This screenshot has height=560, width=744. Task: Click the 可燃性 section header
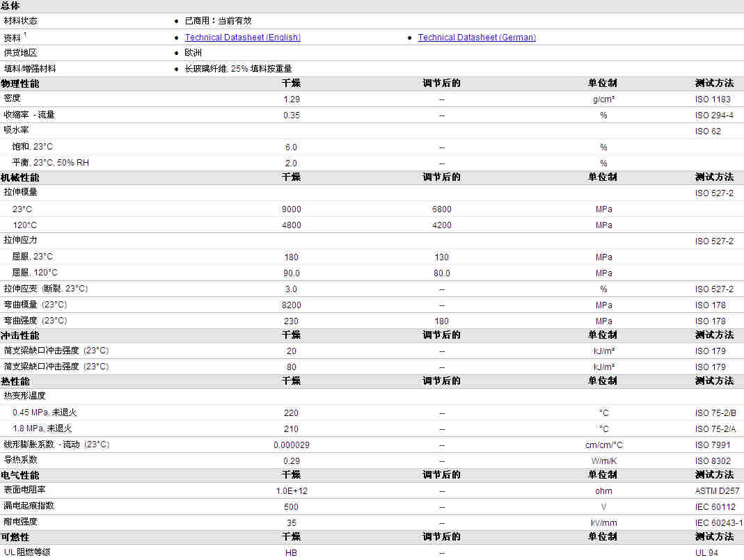(x=15, y=537)
